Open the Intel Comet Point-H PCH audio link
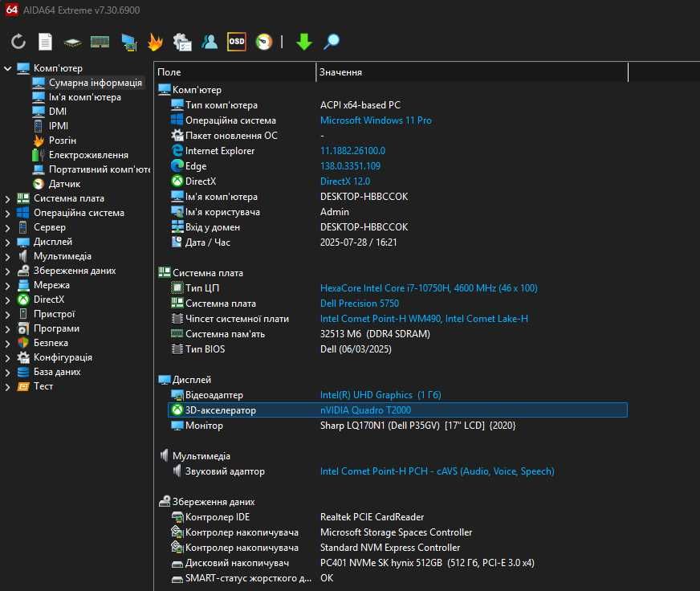Screen dimensions: 700x591 [x=437, y=471]
